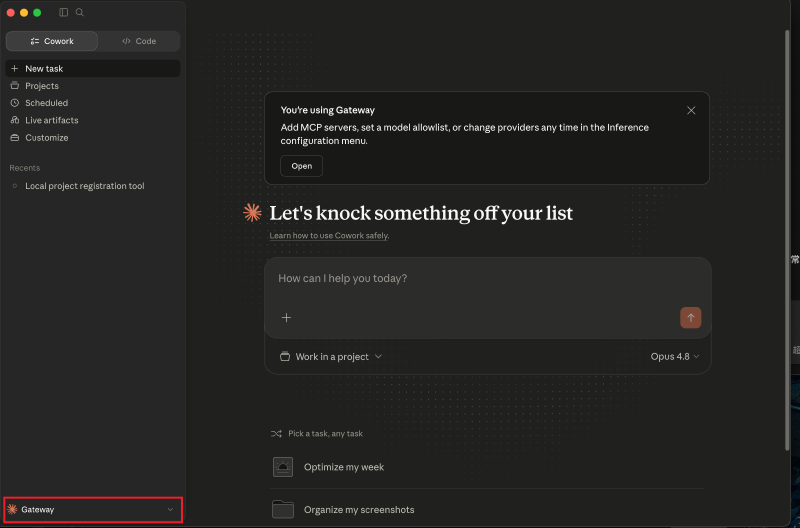Click the vertical scrollbar on the right
Image resolution: width=800 pixels, height=528 pixels.
pos(787,240)
